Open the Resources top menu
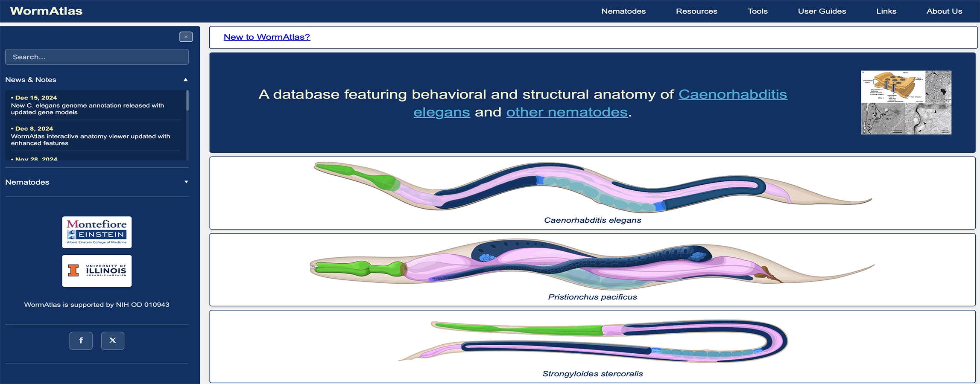980x384 pixels. tap(696, 11)
